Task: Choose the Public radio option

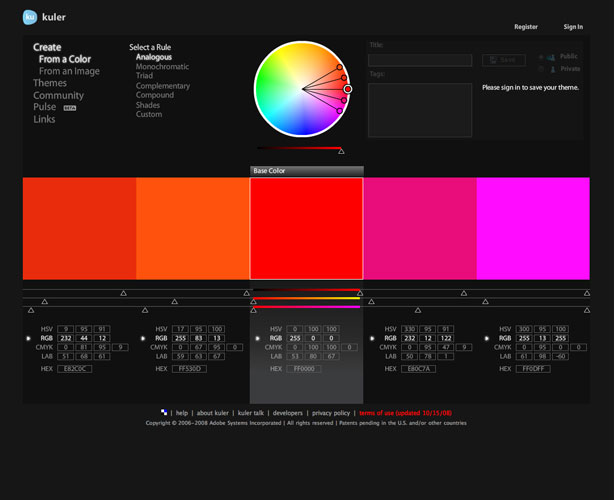Action: (541, 57)
